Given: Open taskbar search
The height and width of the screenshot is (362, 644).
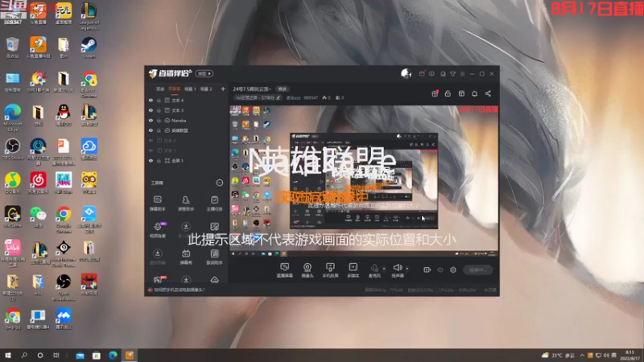Looking at the screenshot, I should click(x=24, y=355).
